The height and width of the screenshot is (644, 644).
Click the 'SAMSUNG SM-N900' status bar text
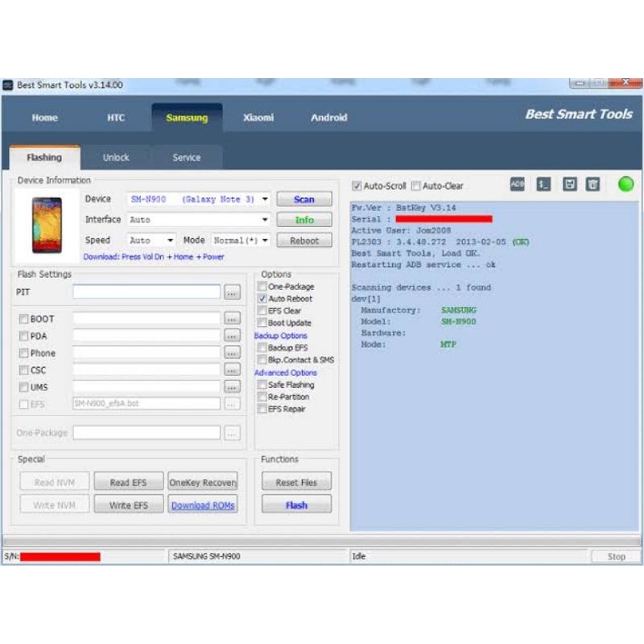pos(207,556)
